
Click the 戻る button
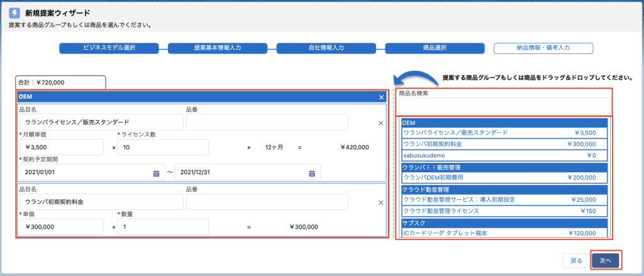coord(576,260)
